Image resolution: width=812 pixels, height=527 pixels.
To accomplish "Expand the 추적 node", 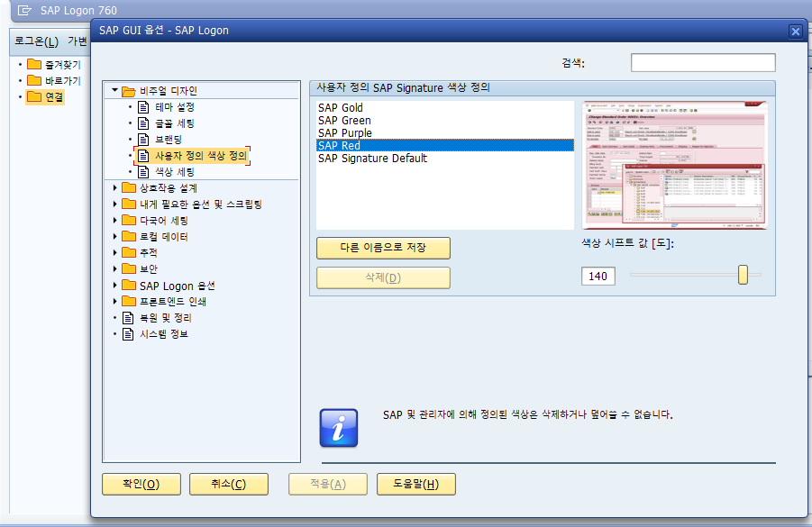I will (115, 252).
